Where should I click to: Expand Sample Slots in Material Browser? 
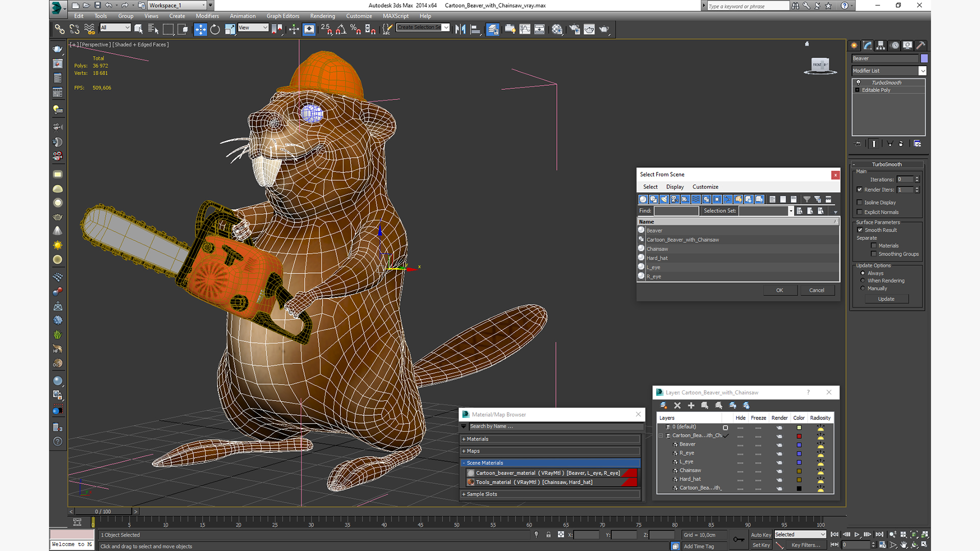[551, 494]
